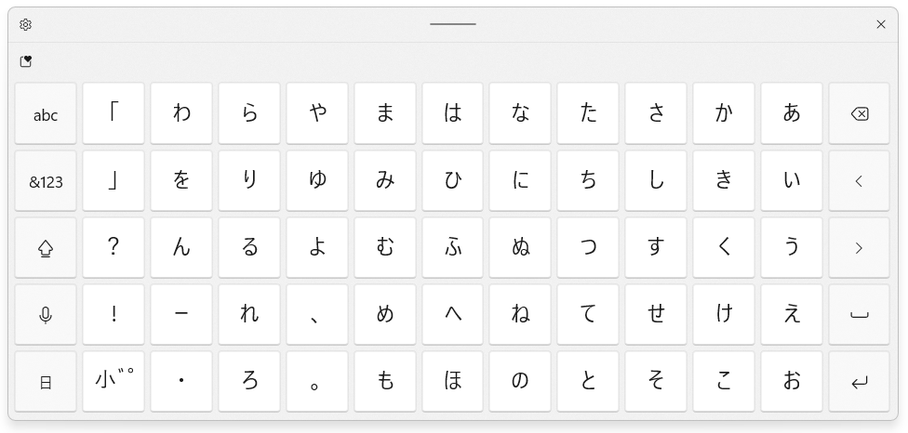This screenshot has height=433, width=908.
Task: Click the microphone voice typing key
Action: [x=45, y=314]
